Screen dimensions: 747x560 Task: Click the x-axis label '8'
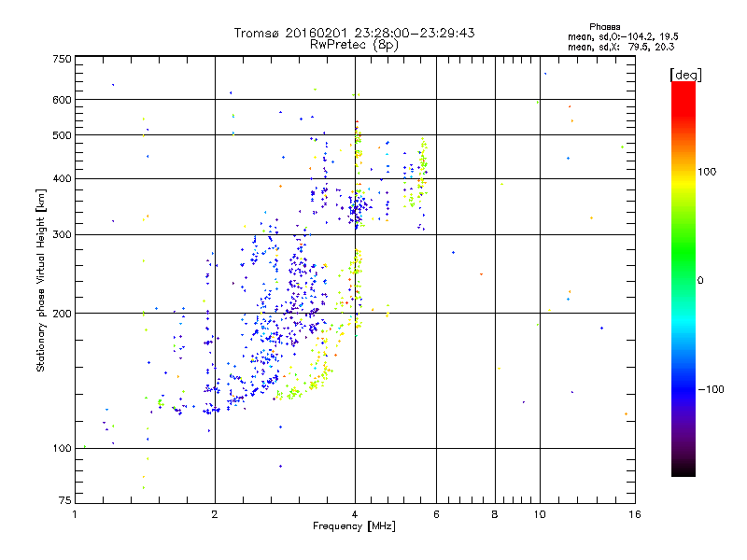pos(495,514)
